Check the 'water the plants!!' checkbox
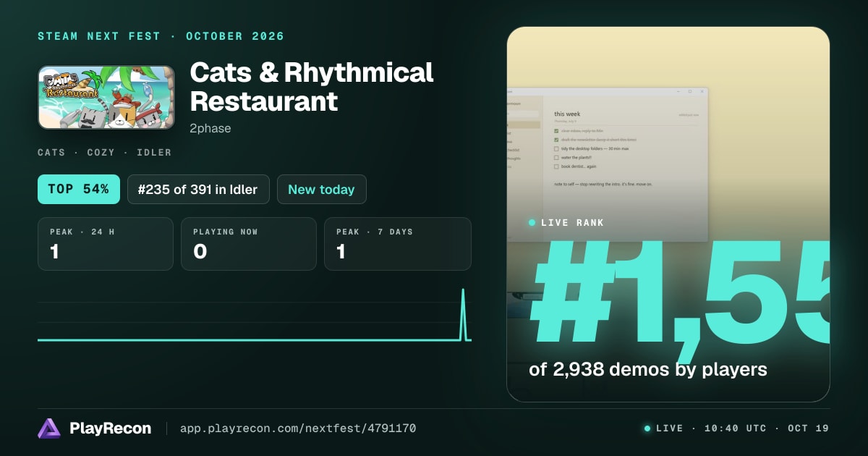 [x=556, y=157]
